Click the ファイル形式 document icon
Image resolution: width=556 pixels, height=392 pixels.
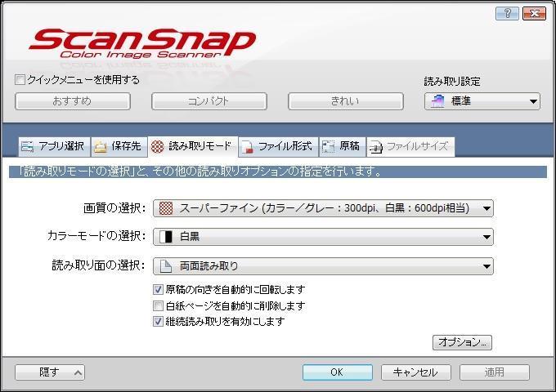coord(248,147)
